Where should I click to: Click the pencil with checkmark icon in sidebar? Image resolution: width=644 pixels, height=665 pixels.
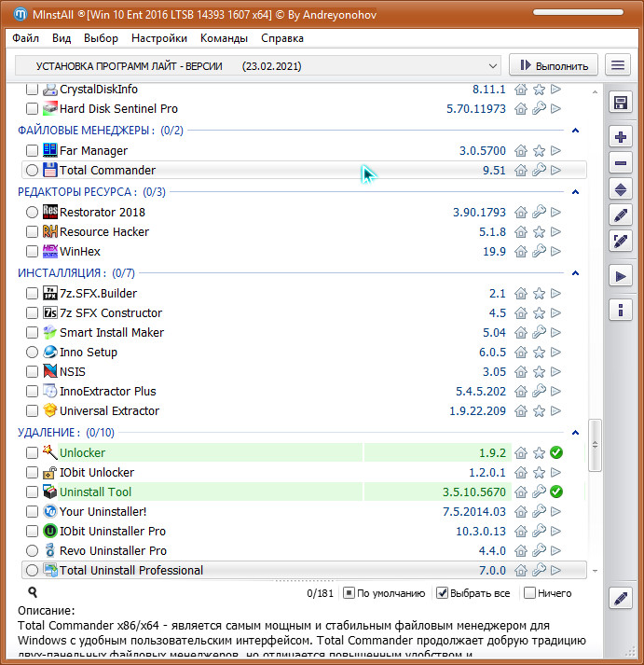[621, 242]
